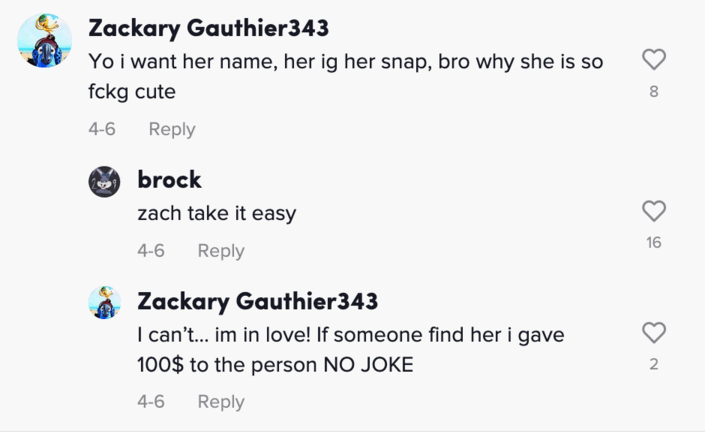705x437 pixels.
Task: Click the 4-6 date under the top comment
Action: click(x=102, y=129)
